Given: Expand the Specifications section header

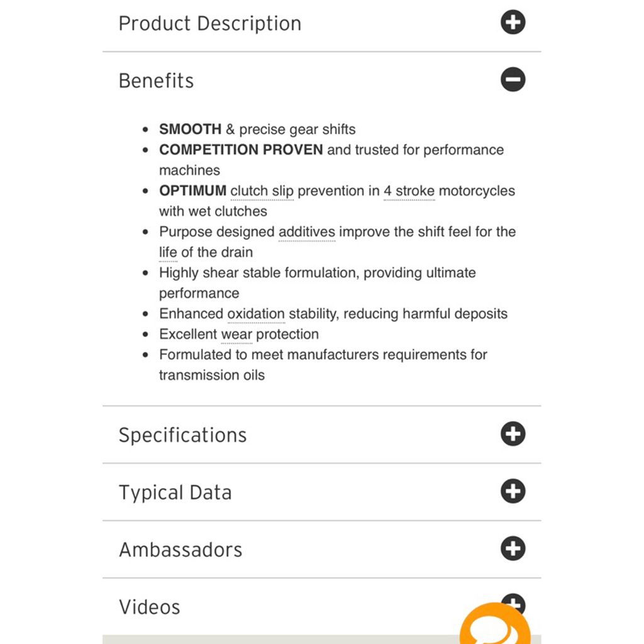Looking at the screenshot, I should (183, 435).
